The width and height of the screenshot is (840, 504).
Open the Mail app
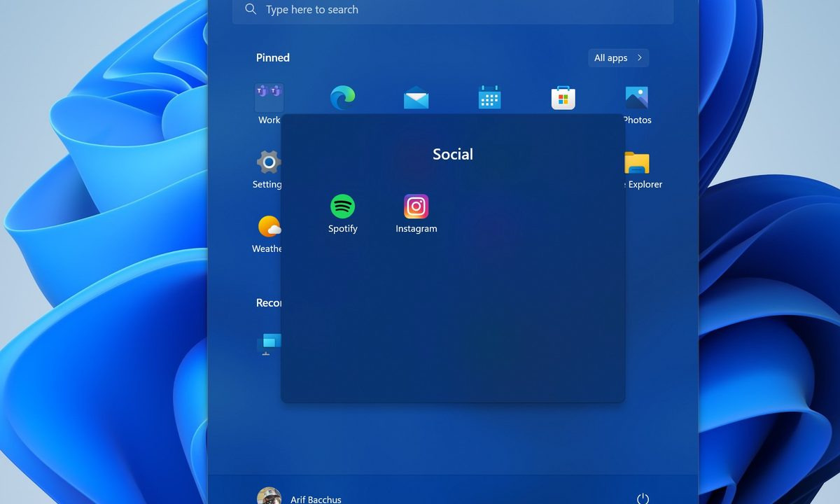pos(416,98)
